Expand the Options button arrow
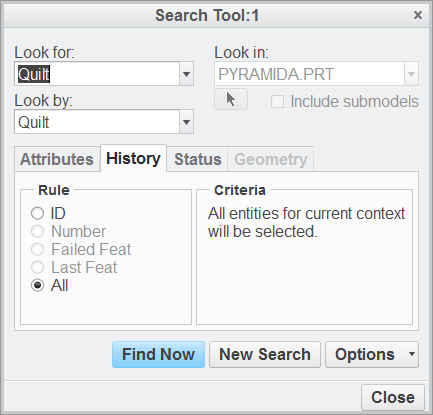This screenshot has height=415, width=433. (x=412, y=354)
